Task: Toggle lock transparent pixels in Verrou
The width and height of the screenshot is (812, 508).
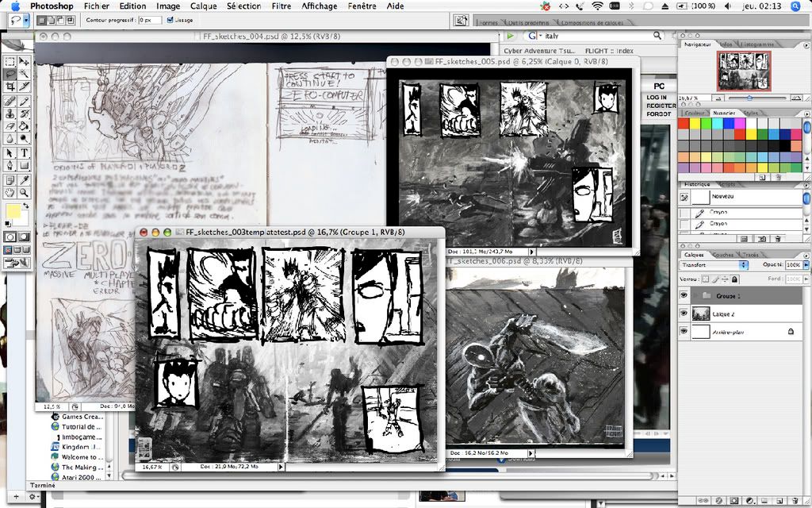Action: click(x=705, y=279)
